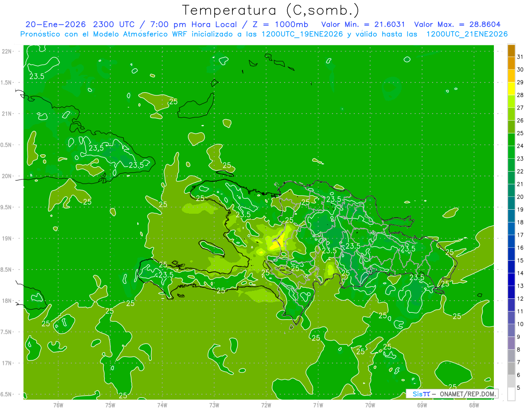Click the title 'Temperatura (C,somb.)'
532x411 pixels.
pyautogui.click(x=271, y=11)
